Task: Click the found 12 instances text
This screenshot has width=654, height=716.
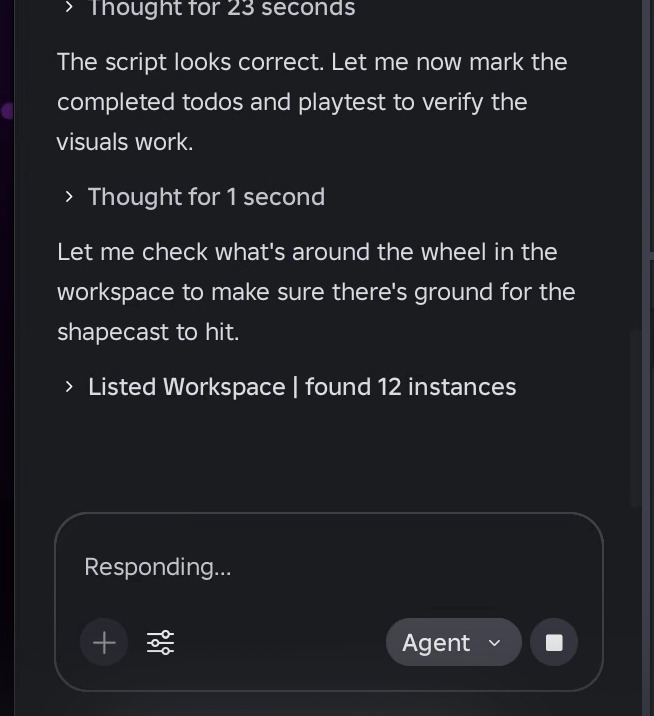Action: (411, 387)
